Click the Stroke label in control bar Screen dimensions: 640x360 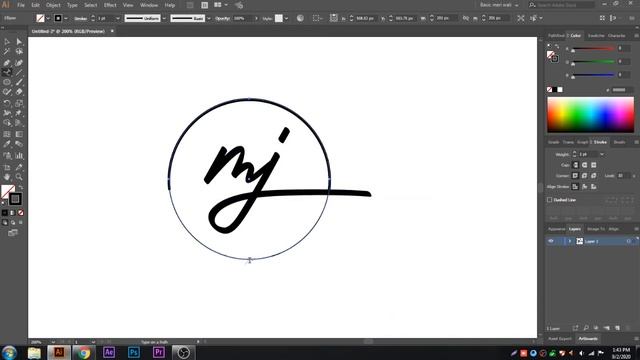[x=80, y=18]
